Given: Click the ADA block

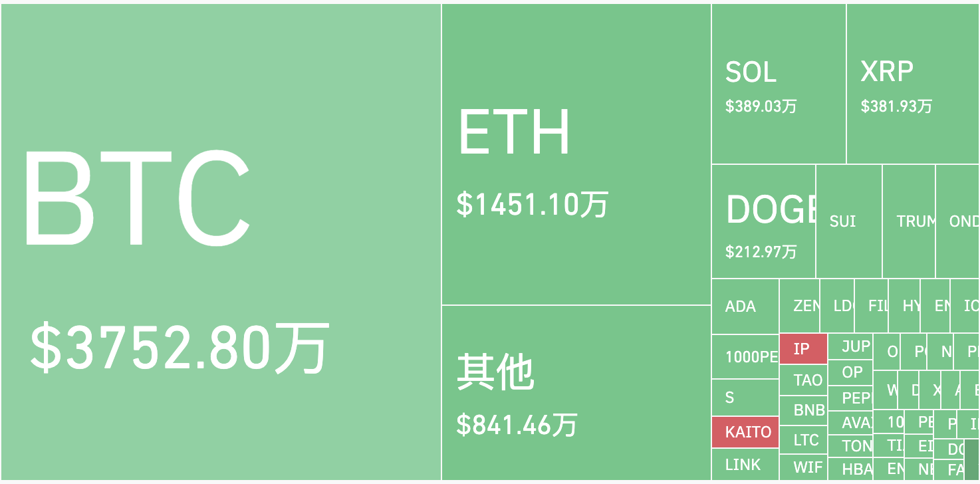Looking at the screenshot, I should point(745,306).
